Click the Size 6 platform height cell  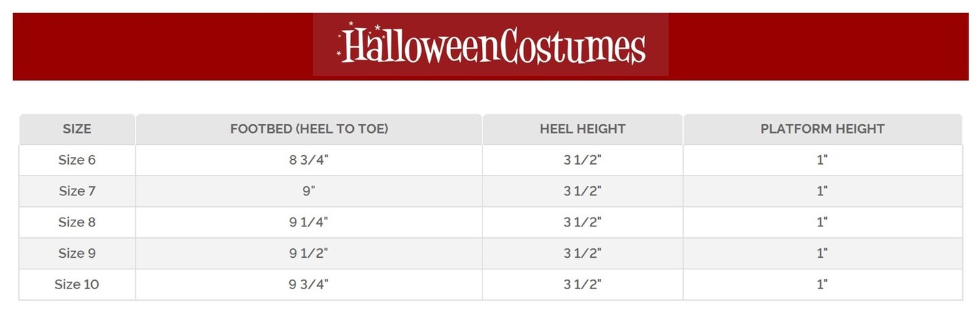coord(822,160)
